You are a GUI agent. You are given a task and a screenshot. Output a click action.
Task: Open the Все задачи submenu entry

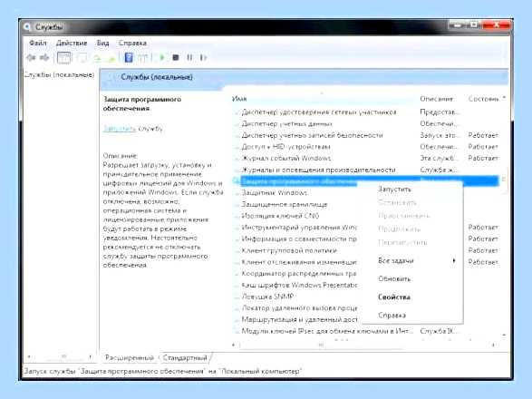tap(396, 260)
